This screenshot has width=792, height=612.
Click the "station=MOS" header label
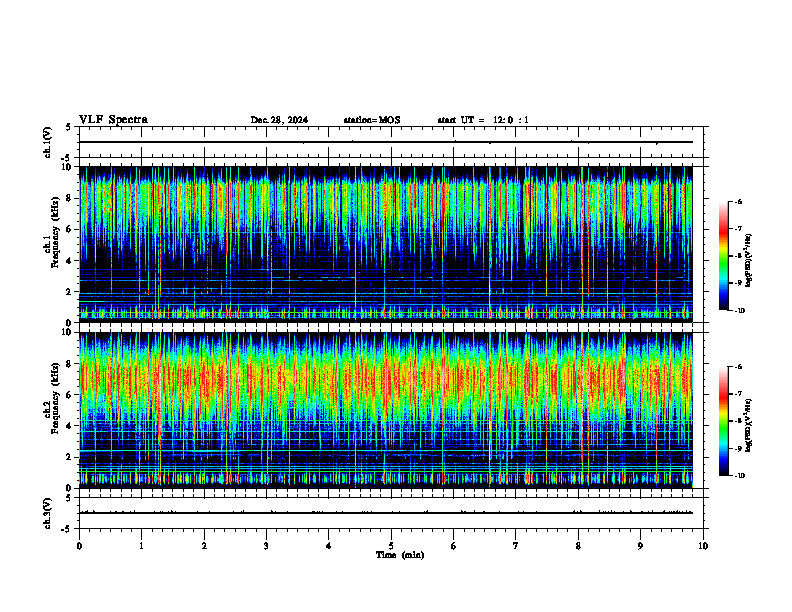point(372,120)
